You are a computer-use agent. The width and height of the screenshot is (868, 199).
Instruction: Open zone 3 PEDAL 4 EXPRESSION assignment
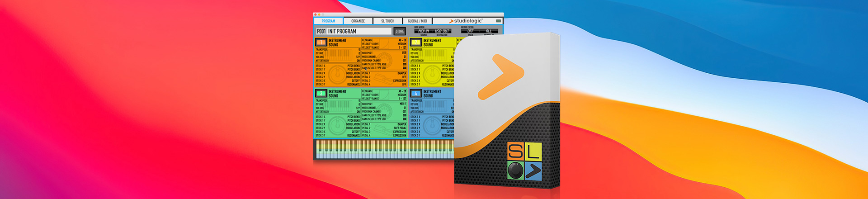[x=384, y=135]
